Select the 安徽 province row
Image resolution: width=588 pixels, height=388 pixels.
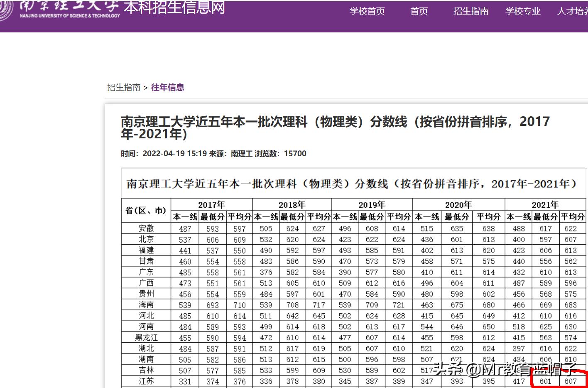[x=146, y=228]
